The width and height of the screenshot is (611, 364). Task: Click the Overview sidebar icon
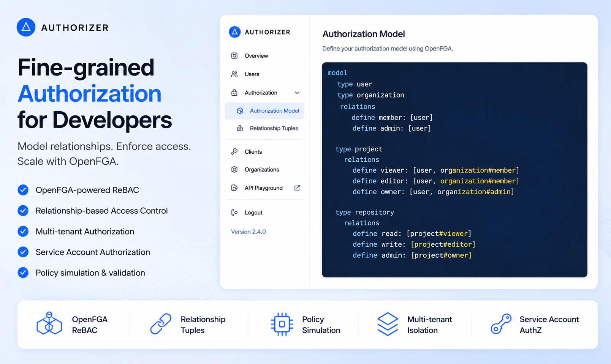tap(234, 56)
